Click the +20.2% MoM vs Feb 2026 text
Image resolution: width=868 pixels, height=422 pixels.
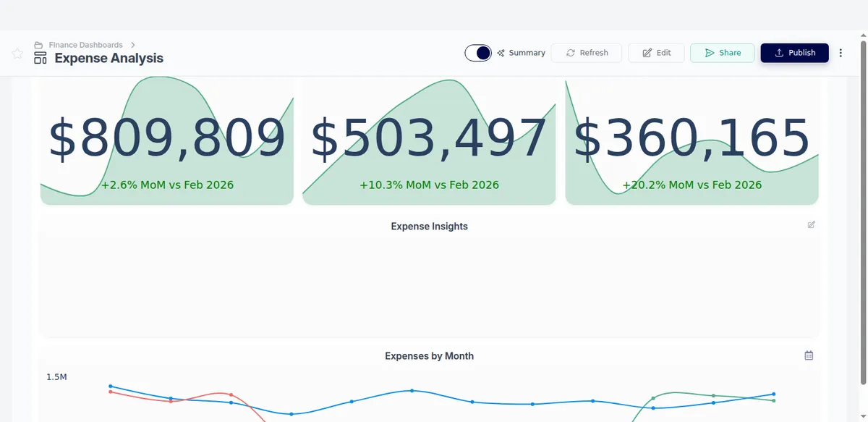pos(692,185)
